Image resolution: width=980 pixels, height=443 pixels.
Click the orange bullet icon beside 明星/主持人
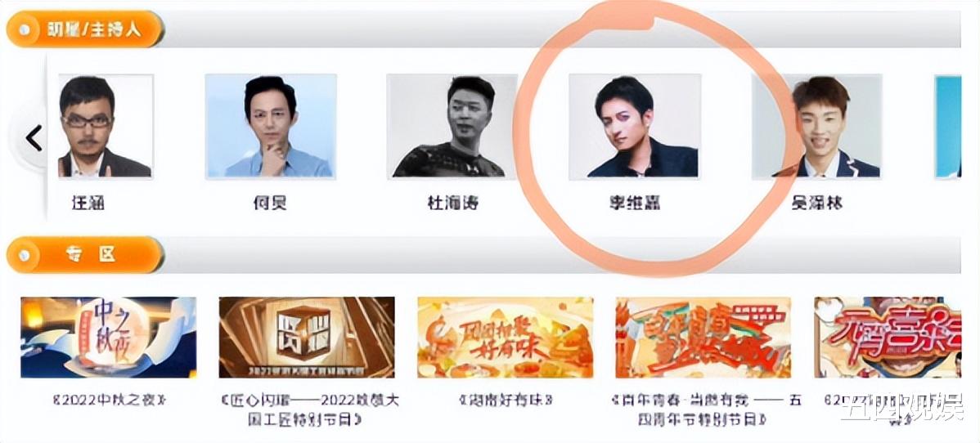(25, 29)
